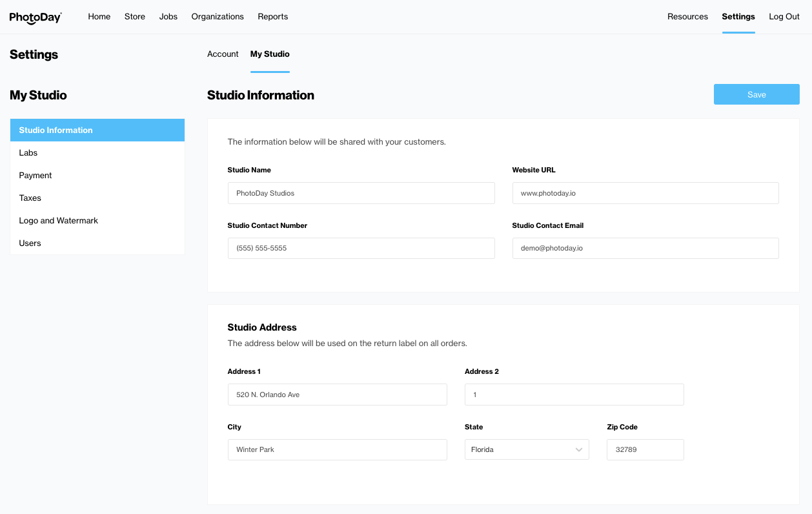Image resolution: width=812 pixels, height=514 pixels.
Task: Click the City input field
Action: coord(338,449)
